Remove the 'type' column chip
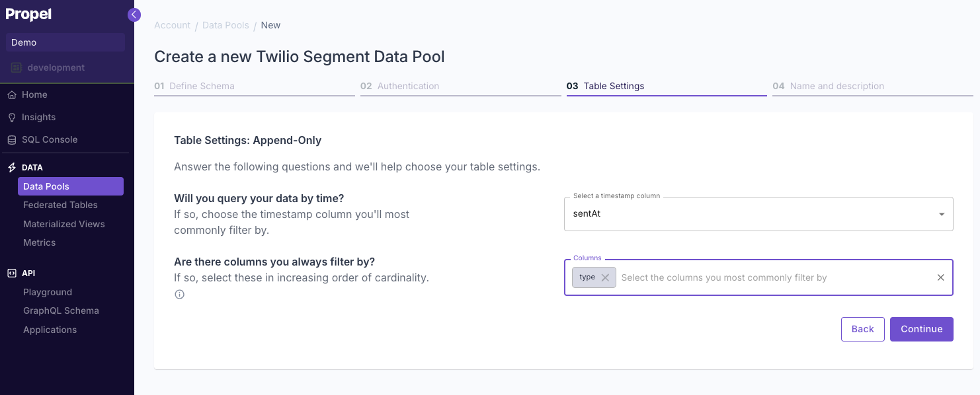 coord(606,277)
